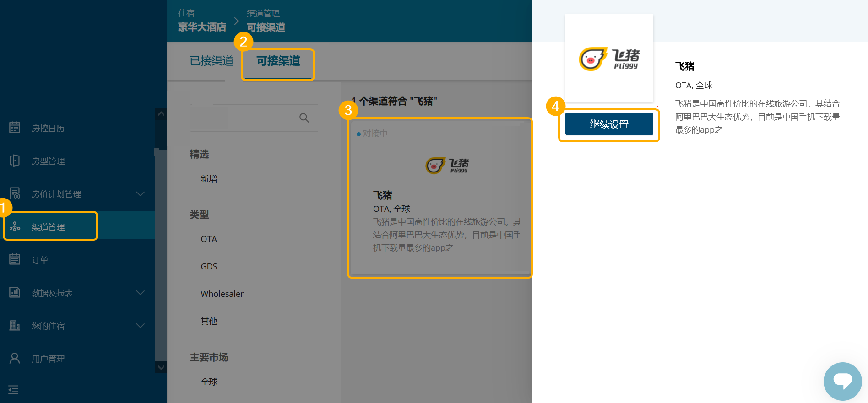This screenshot has width=868, height=403.
Task: Filter channels by 全球 market
Action: (209, 382)
